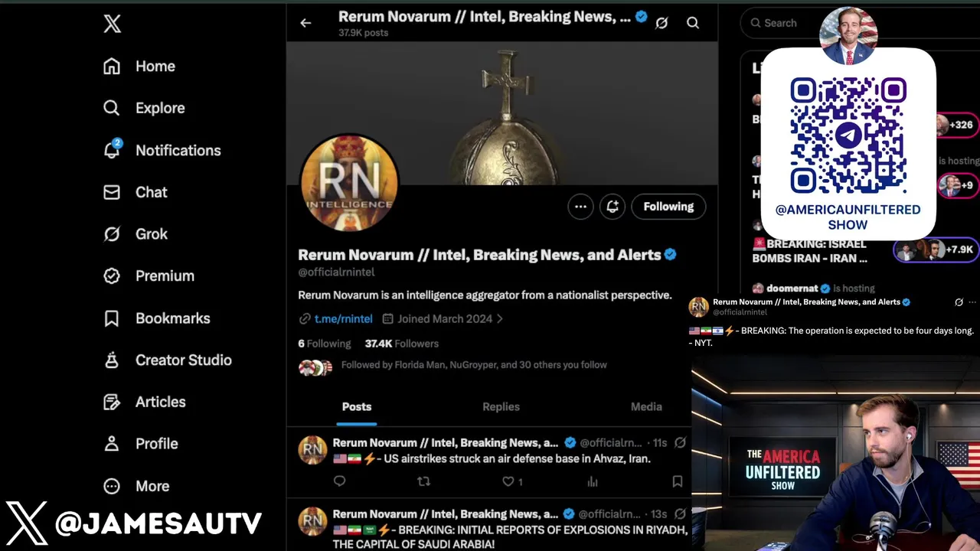The image size is (980, 551).
Task: Open the 37.4K Followers list
Action: click(402, 344)
